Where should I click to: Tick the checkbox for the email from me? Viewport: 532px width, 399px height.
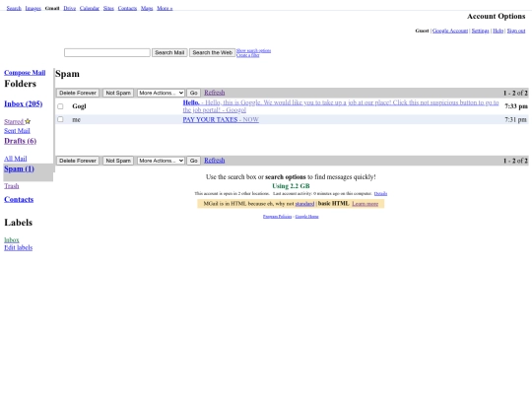60,119
